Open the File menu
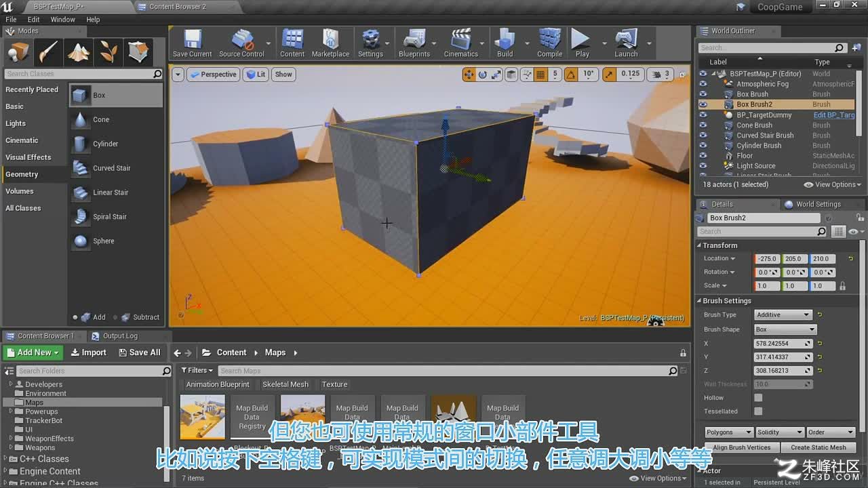 tap(11, 20)
